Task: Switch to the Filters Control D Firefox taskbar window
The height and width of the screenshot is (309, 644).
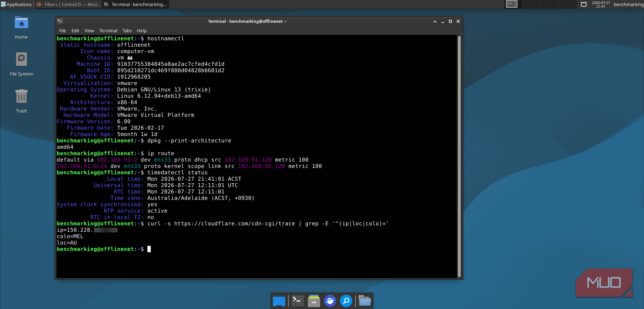Action: coord(68,4)
